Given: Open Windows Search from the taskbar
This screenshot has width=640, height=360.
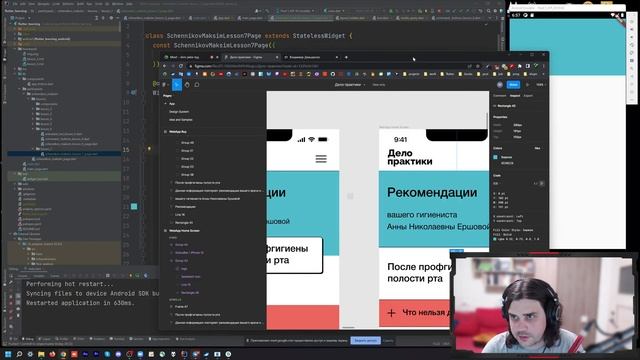Looking at the screenshot, I should pyautogui.click(x=19, y=354).
